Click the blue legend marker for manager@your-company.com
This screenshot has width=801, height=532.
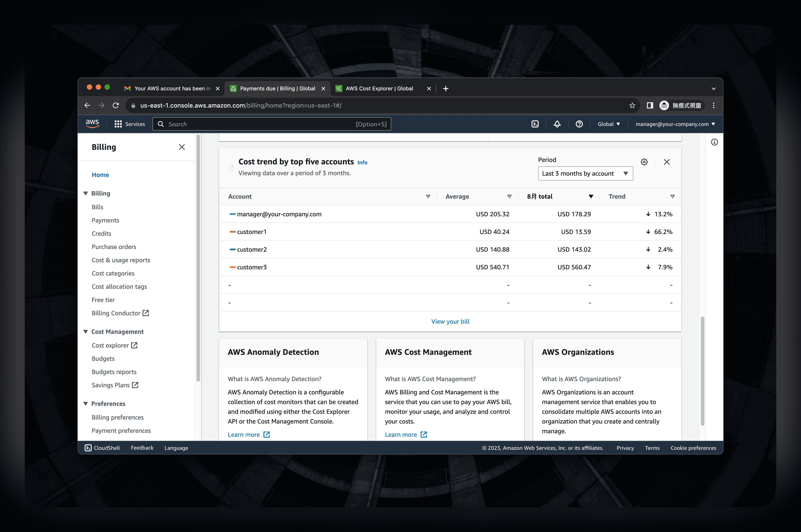click(x=233, y=214)
